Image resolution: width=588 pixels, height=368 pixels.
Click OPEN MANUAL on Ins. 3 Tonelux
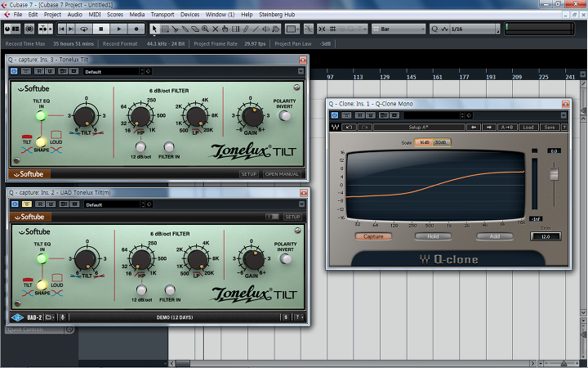tap(282, 174)
